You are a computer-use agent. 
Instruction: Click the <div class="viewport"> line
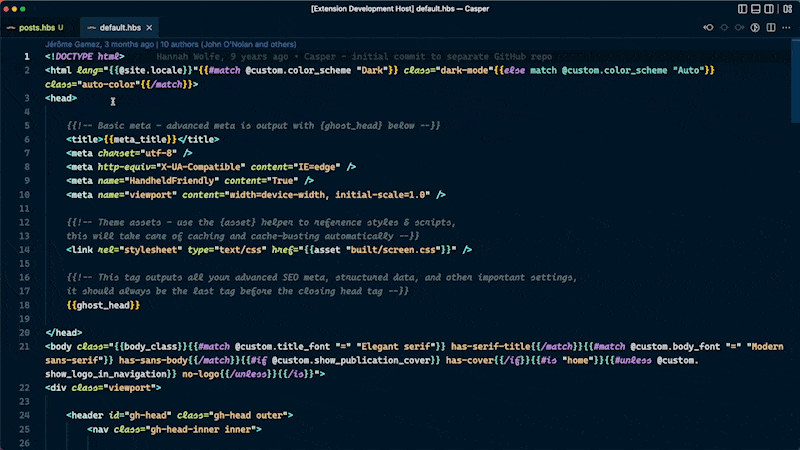(x=103, y=388)
